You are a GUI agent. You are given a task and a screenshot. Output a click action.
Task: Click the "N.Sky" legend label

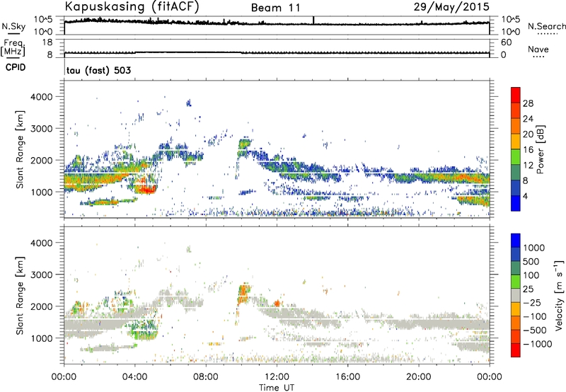13,26
